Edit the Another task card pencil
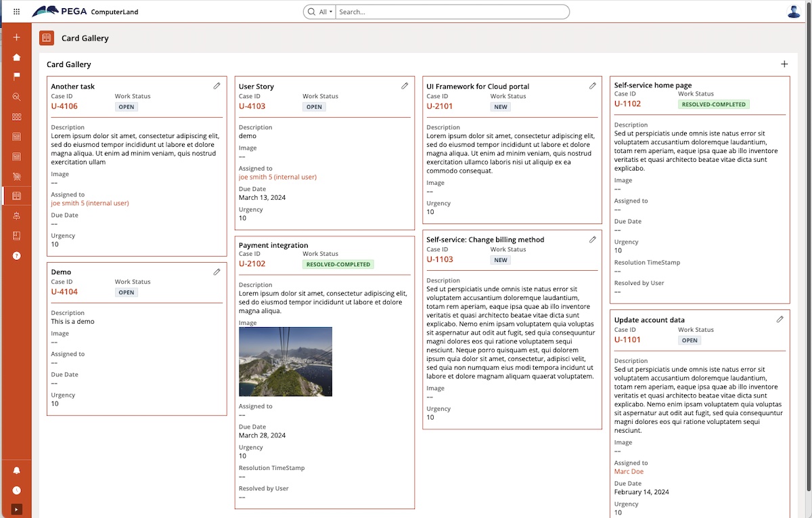The width and height of the screenshot is (812, 518). pos(217,86)
